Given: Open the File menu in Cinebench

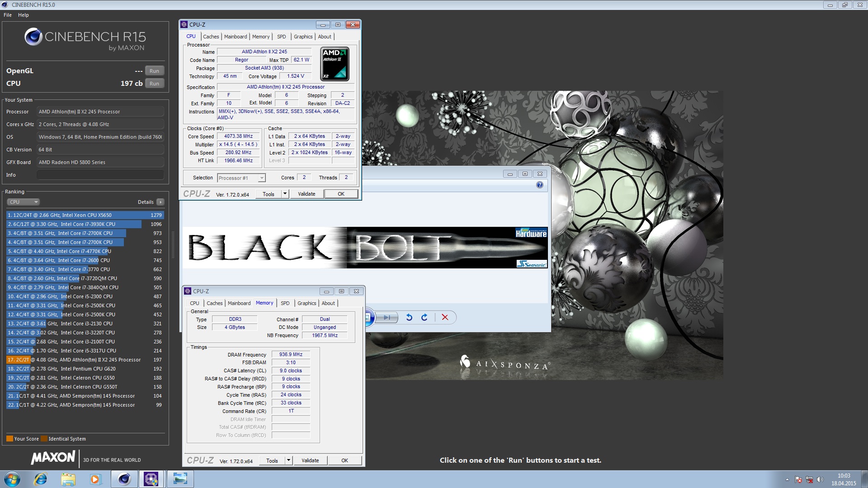Looking at the screenshot, I should click(x=8, y=15).
